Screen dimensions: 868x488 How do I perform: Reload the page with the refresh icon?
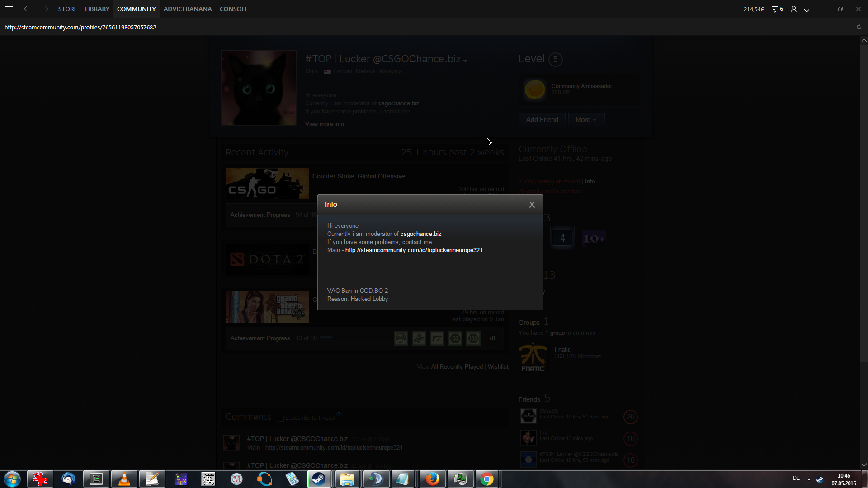[x=859, y=27]
